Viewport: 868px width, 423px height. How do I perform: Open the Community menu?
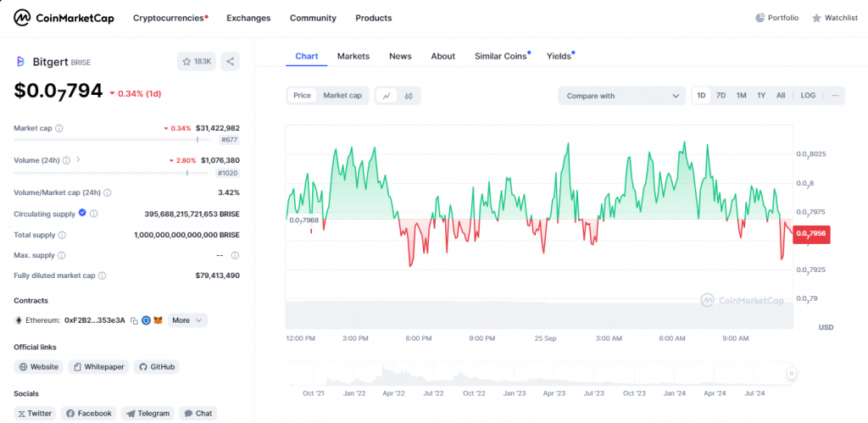pos(313,18)
